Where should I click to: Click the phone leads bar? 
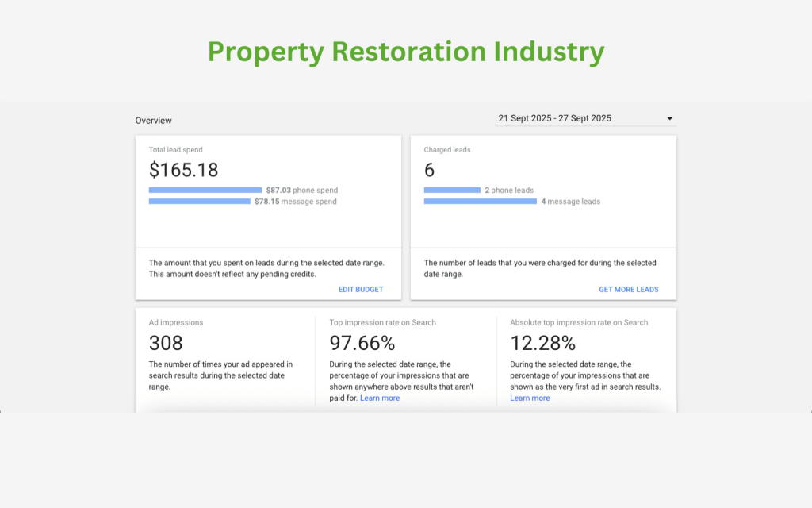click(x=452, y=190)
